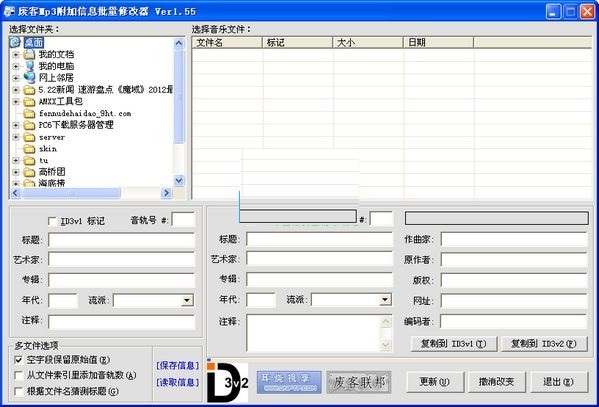Click the ID3v1 年代 input field

(x=63, y=301)
